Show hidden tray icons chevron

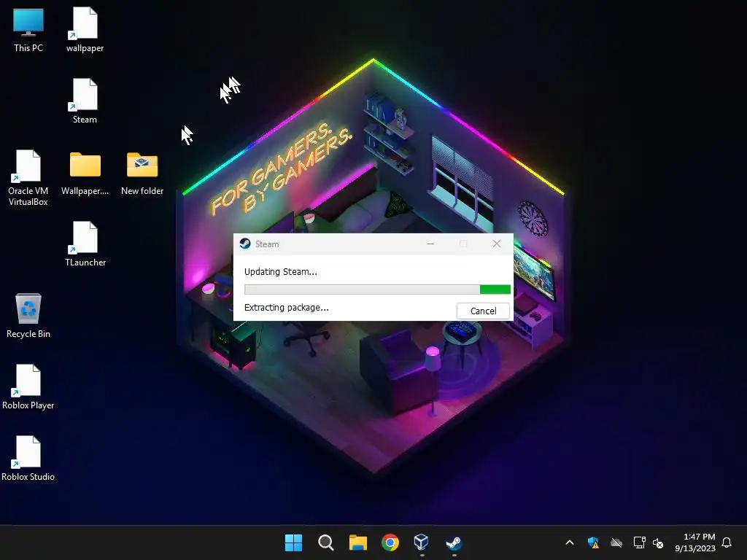569,542
